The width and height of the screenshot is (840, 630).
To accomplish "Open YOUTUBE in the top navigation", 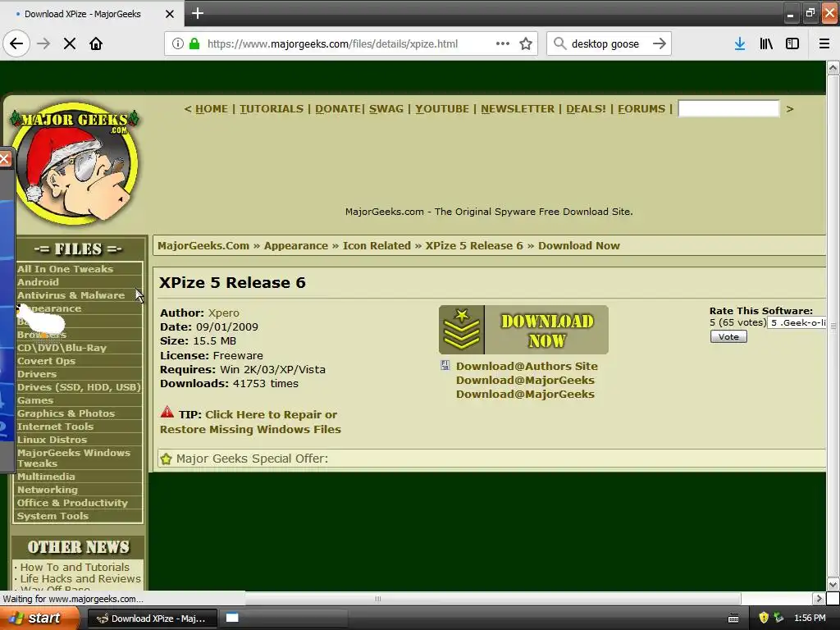I will 442,109.
